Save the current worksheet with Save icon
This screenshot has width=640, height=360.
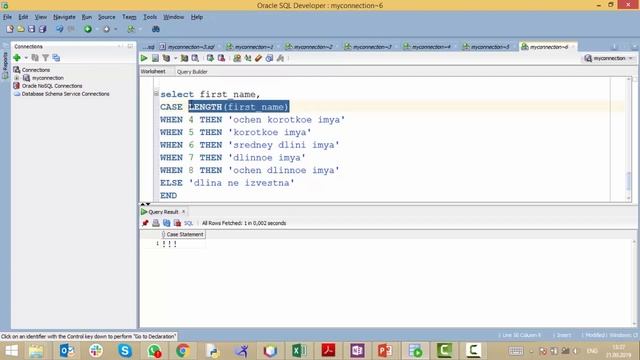pyautogui.click(x=31, y=29)
